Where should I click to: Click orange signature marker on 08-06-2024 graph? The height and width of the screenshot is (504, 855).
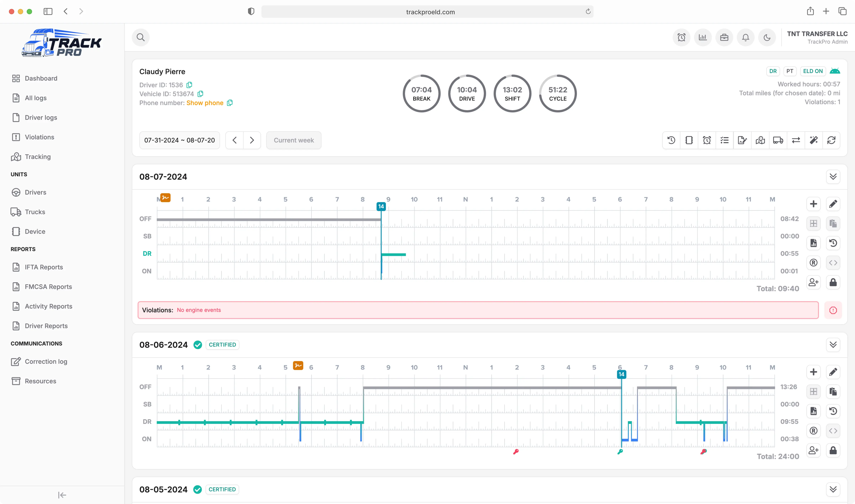click(x=298, y=365)
